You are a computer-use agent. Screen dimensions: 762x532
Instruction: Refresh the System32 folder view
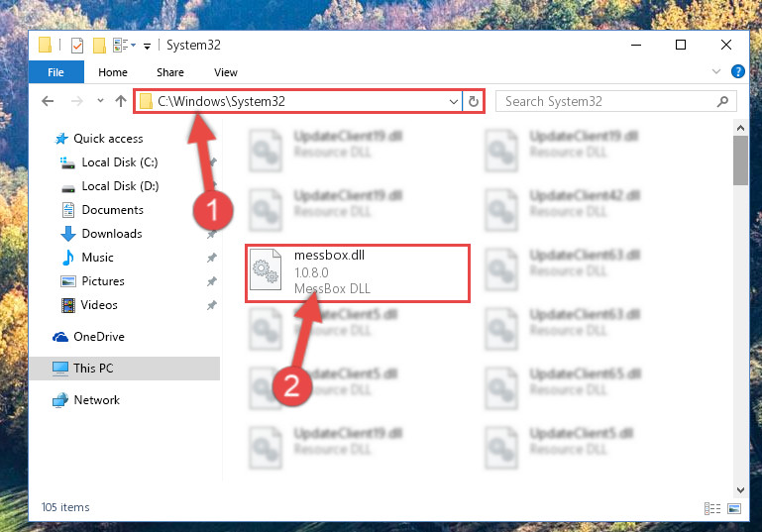click(474, 101)
